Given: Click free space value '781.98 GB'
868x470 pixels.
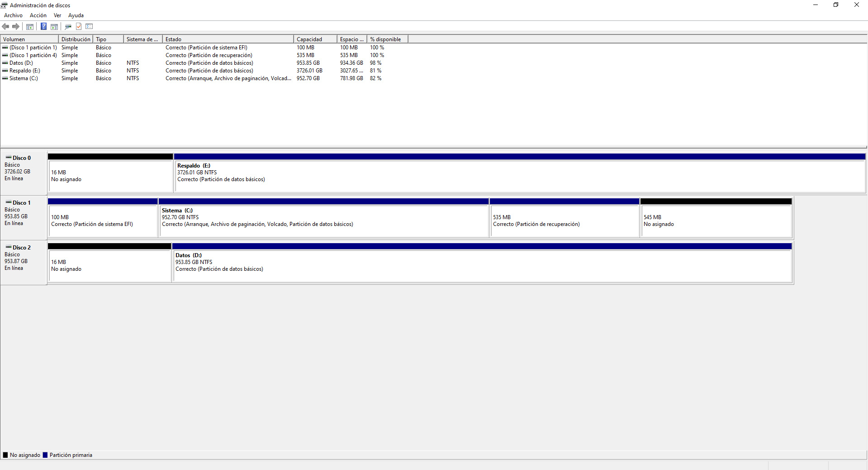Looking at the screenshot, I should click(x=351, y=78).
